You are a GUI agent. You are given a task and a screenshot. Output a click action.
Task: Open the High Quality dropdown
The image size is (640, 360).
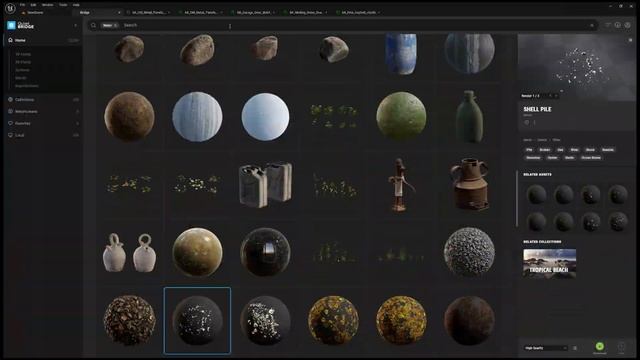pyautogui.click(x=545, y=348)
